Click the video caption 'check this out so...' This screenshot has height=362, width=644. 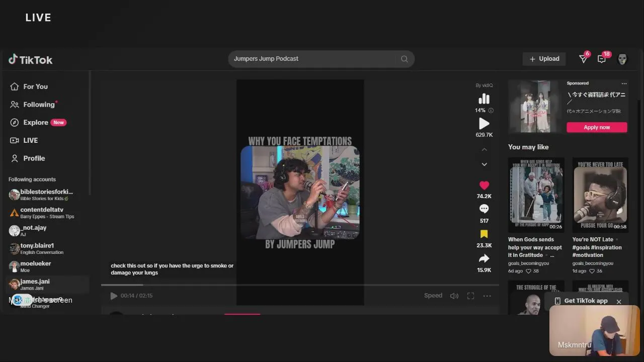(x=172, y=269)
